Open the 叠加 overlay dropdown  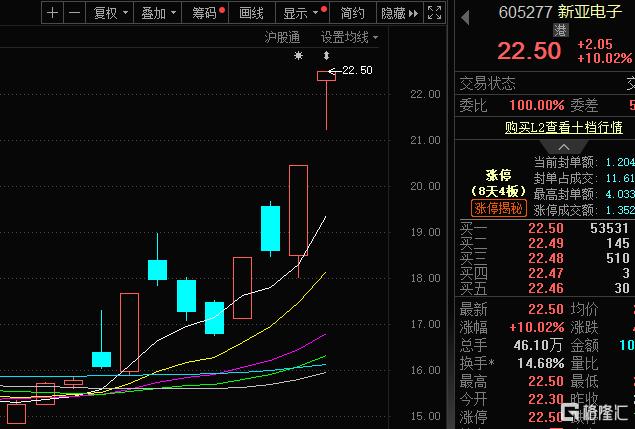click(x=158, y=13)
